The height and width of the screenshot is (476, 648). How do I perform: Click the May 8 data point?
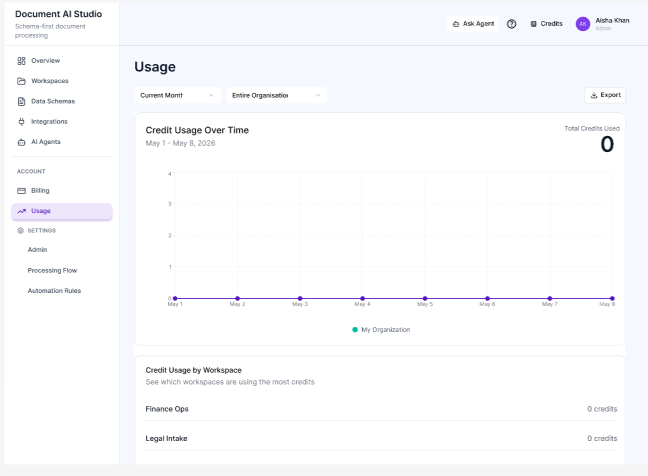[x=612, y=298]
